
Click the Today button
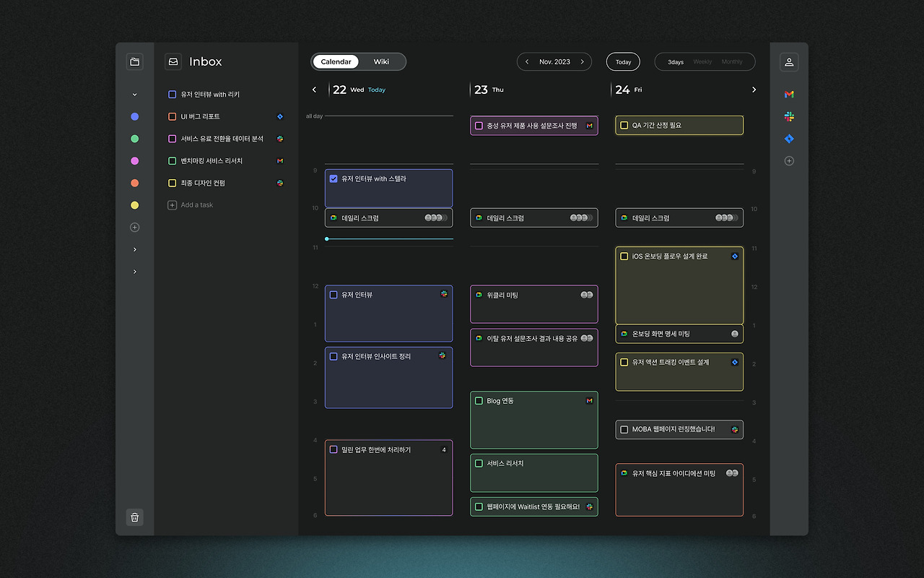pos(623,62)
